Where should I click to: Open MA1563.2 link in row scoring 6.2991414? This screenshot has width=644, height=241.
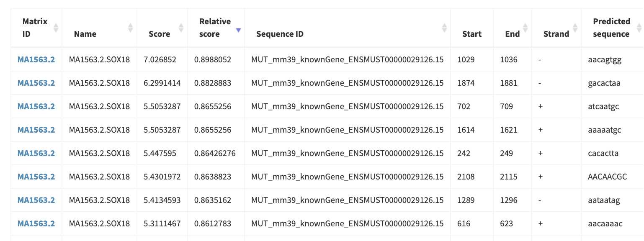coord(36,83)
